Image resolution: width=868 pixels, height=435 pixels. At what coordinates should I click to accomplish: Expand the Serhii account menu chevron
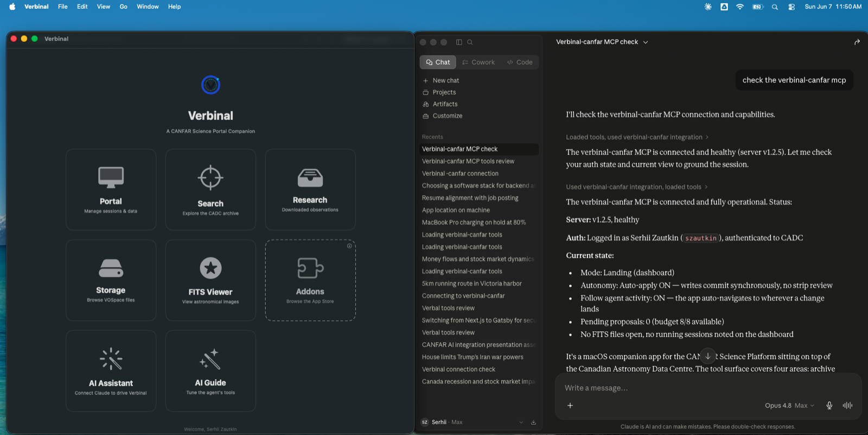[521, 423]
